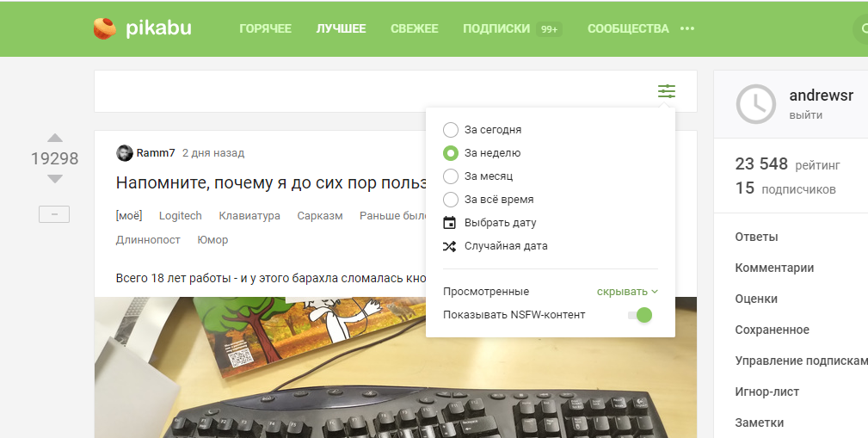Open the "Сохраненное" sidebar link

(772, 330)
